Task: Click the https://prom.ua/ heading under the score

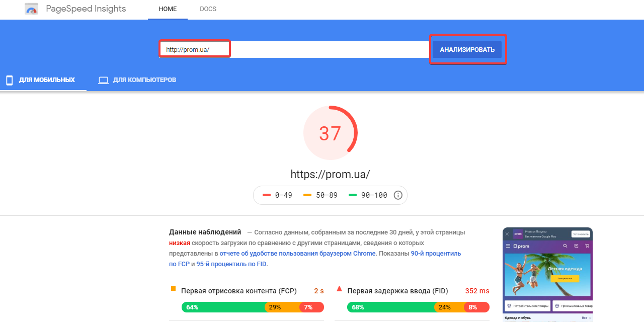Action: point(330,175)
